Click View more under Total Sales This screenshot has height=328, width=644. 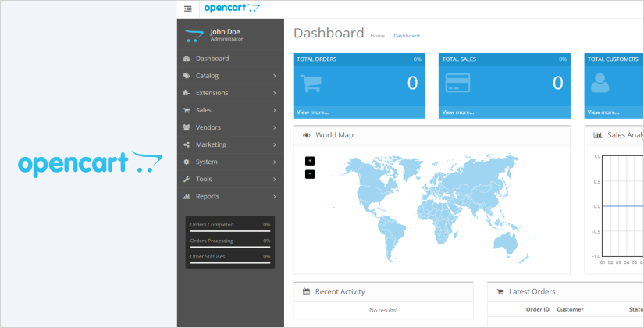coord(458,112)
